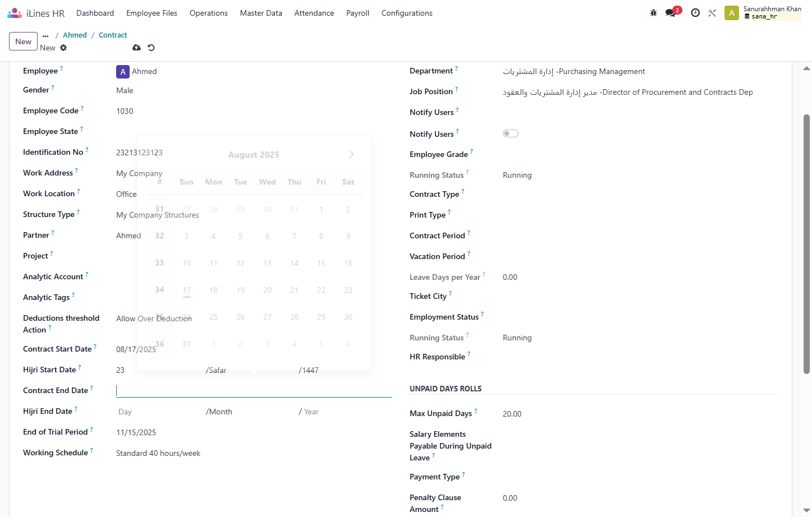Screen dimensions: 812x517
Task: Open the Job Position dropdown field
Action: pos(640,92)
